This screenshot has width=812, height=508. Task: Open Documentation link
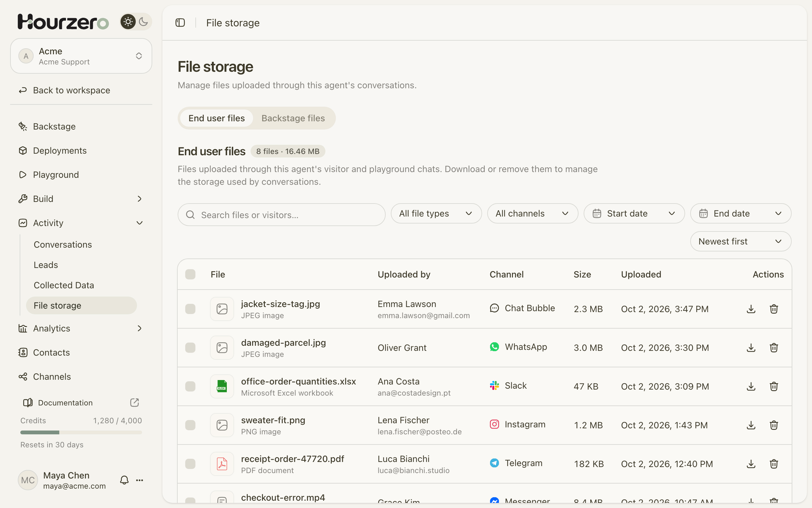click(x=81, y=403)
